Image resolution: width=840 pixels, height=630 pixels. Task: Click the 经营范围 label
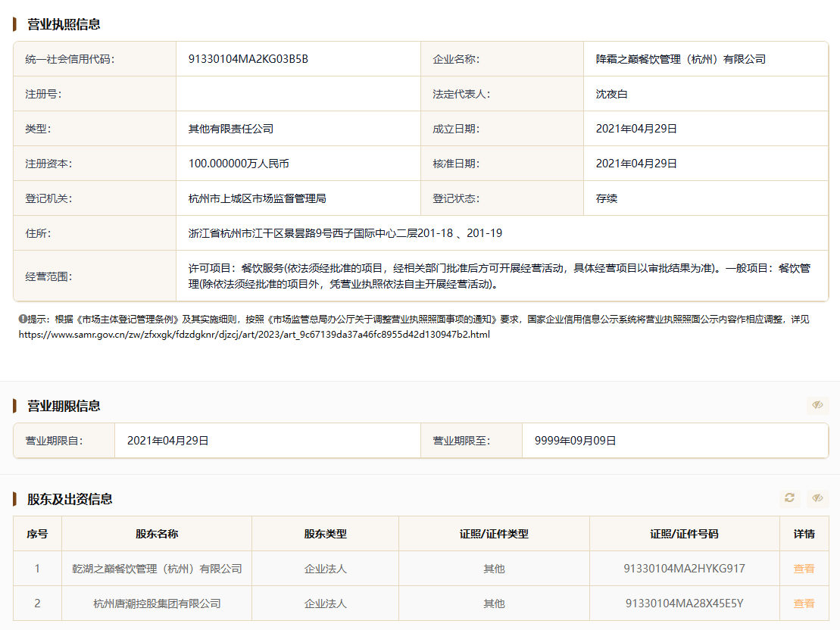(48, 276)
